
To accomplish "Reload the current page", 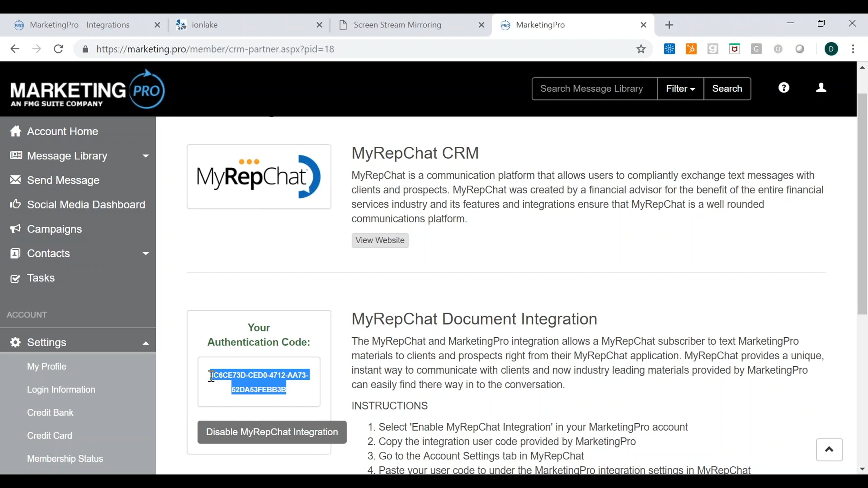I will tap(58, 49).
